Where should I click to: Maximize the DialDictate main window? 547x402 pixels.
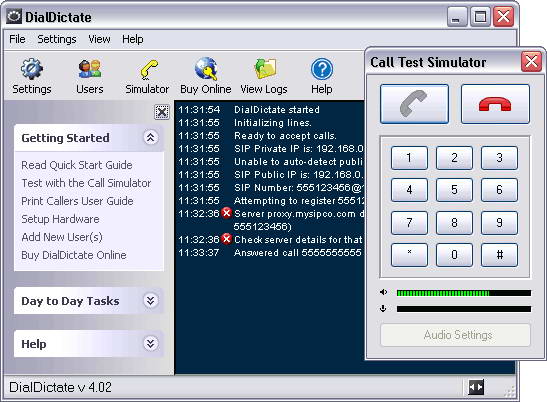point(480,16)
